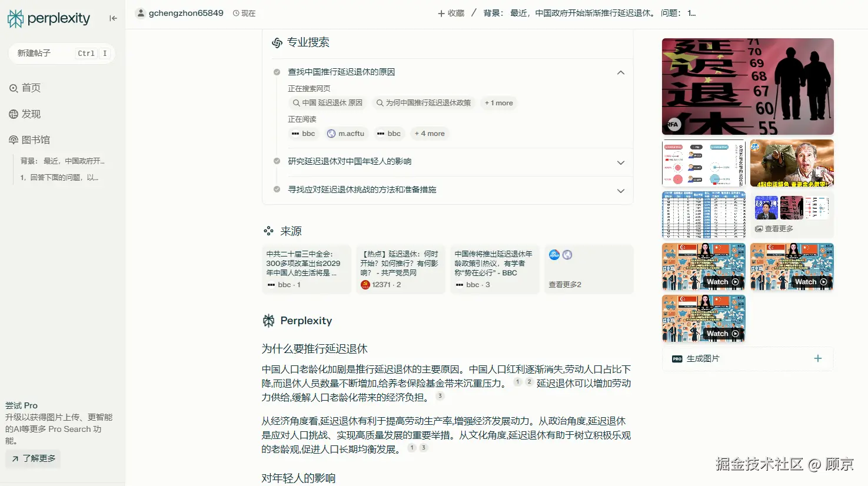
Task: Click the 专业搜索 Pro search icon
Action: pyautogui.click(x=276, y=42)
